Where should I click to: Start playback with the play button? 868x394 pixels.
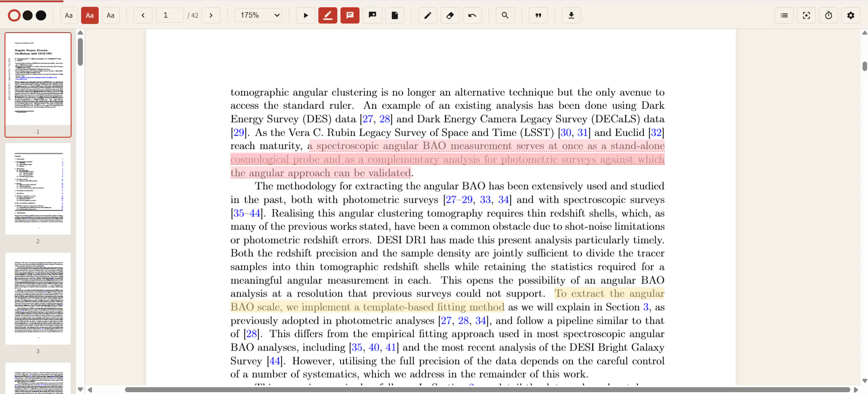[x=306, y=15]
